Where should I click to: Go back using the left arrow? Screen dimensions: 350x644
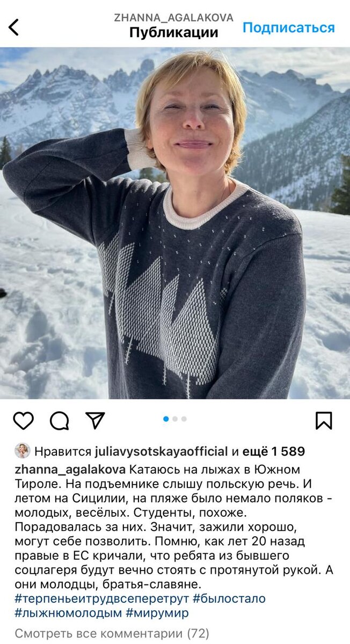tap(13, 27)
